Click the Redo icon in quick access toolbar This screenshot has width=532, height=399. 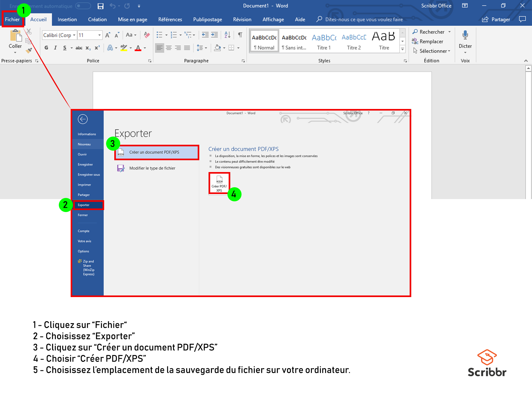click(127, 6)
